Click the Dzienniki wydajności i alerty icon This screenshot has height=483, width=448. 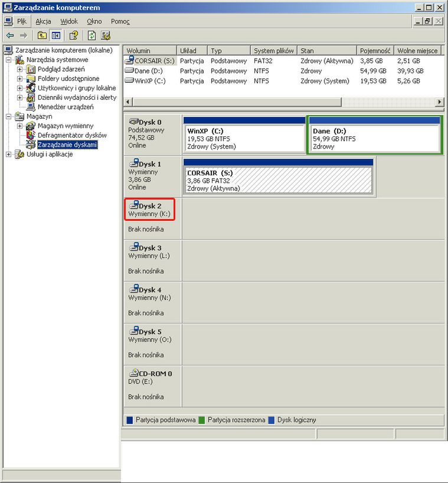pyautogui.click(x=31, y=97)
